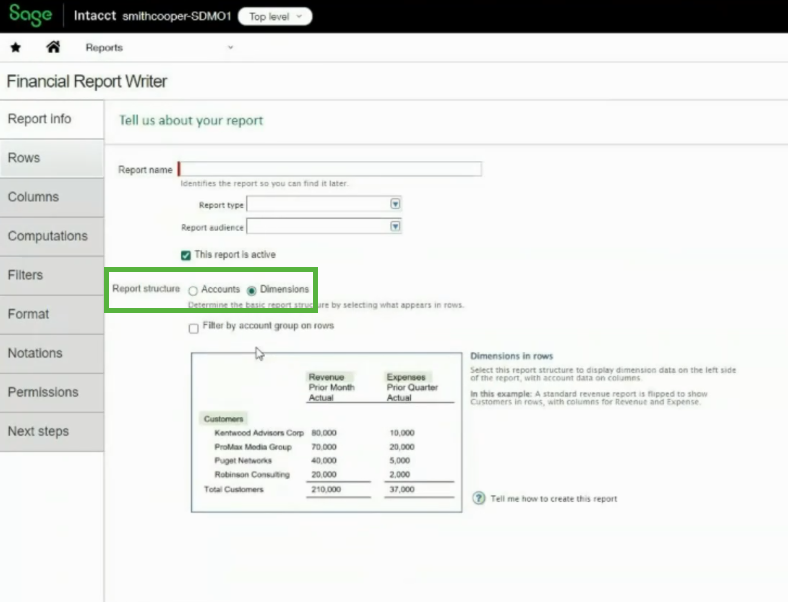Click into the Report name field
This screenshot has height=602, width=788.
pos(330,169)
